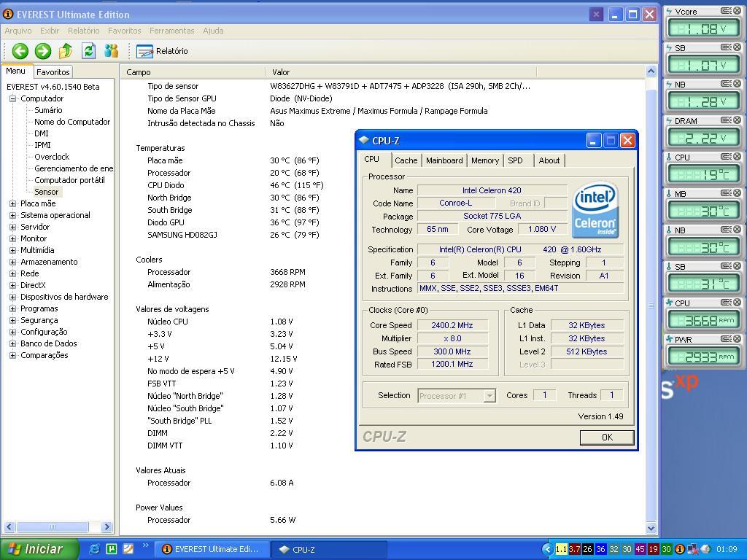
Task: Open settings of the Vcore gadget
Action: click(726, 10)
